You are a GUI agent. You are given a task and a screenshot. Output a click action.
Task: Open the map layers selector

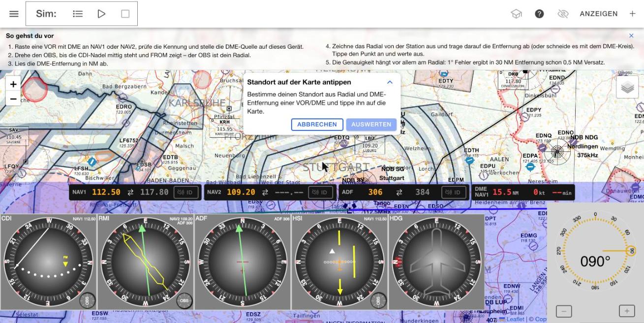coord(627,87)
